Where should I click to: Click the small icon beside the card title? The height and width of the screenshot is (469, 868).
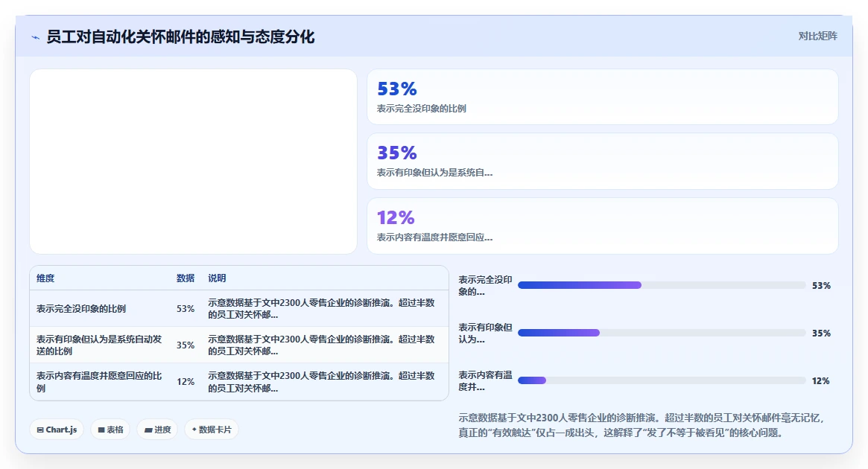coord(36,37)
